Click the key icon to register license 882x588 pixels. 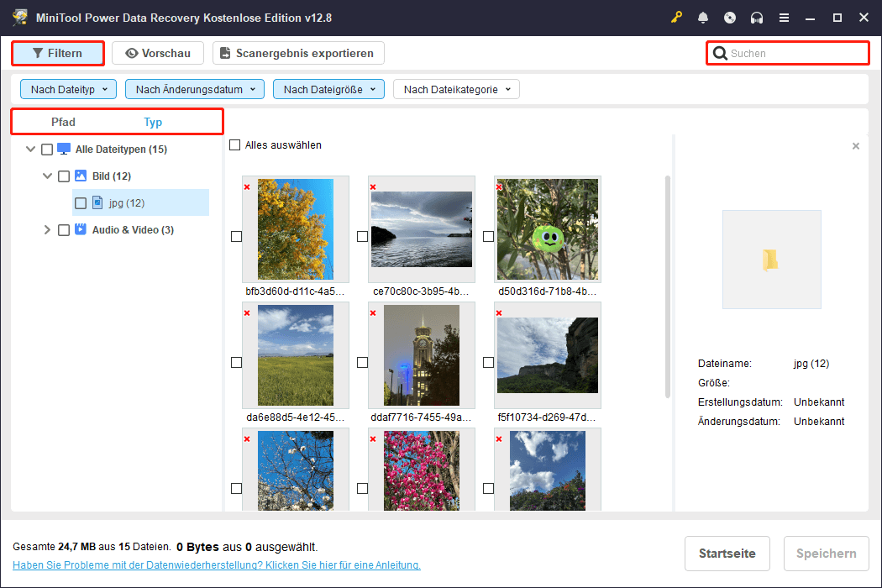[677, 18]
